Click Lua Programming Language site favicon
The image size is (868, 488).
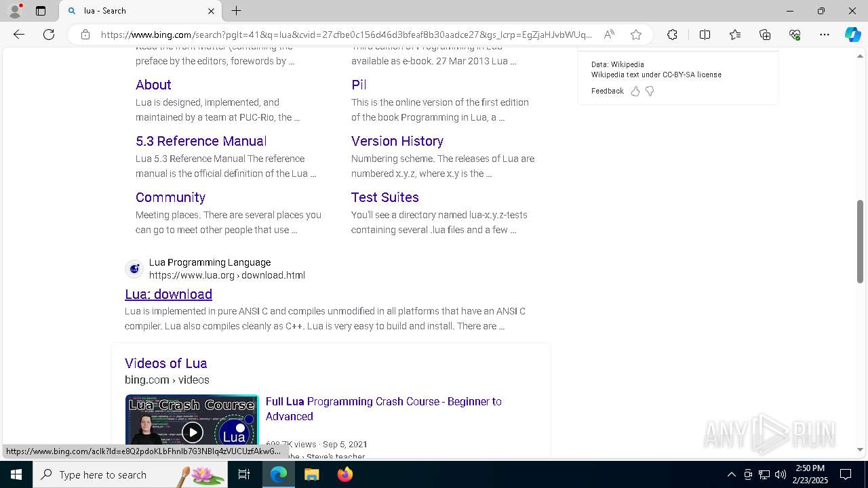pyautogui.click(x=134, y=269)
